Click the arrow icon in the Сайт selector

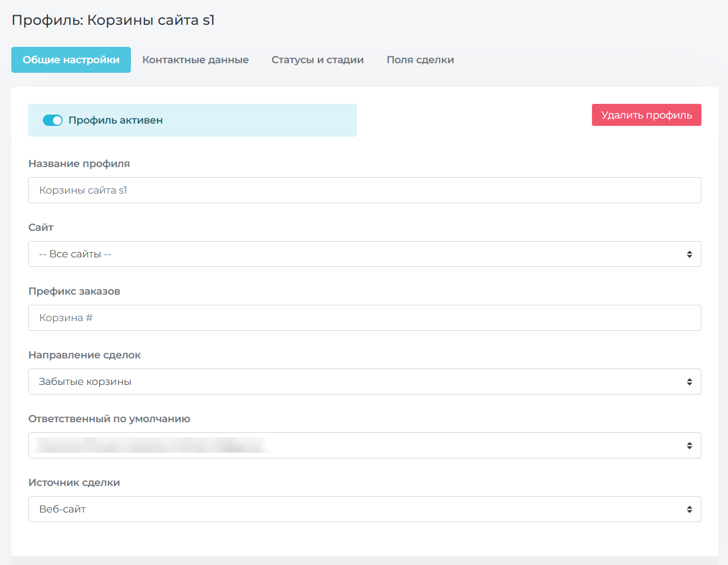[x=689, y=255]
